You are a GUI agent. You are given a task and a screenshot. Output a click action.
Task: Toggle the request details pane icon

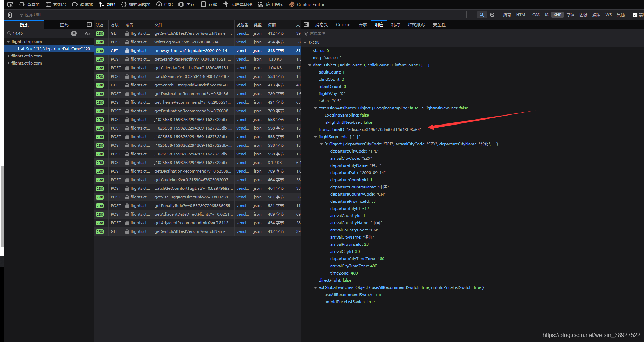point(306,24)
